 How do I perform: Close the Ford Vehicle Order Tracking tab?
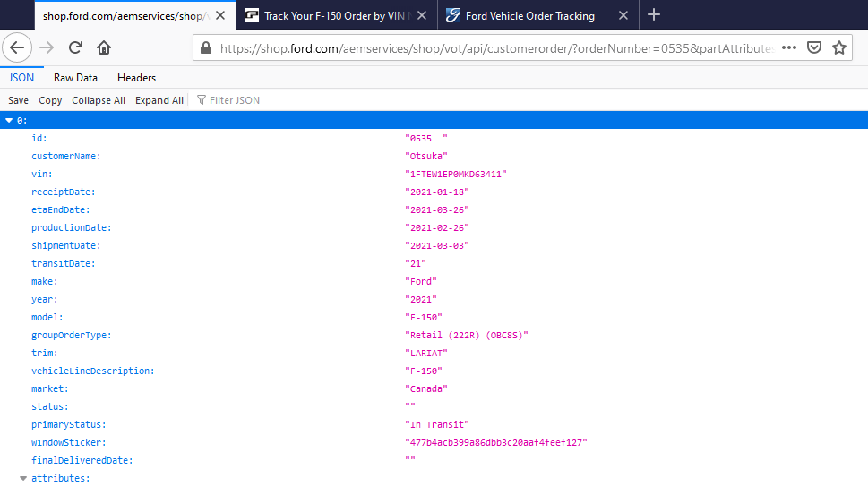click(x=623, y=15)
